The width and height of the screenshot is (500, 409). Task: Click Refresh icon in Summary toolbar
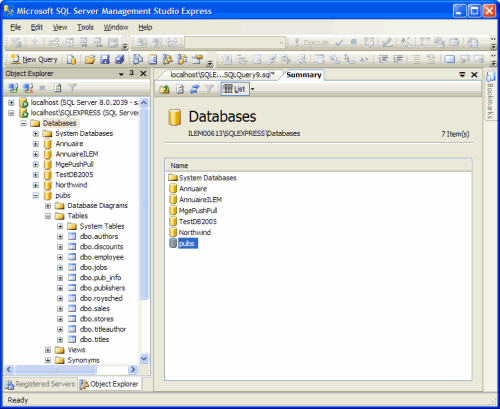[x=180, y=89]
